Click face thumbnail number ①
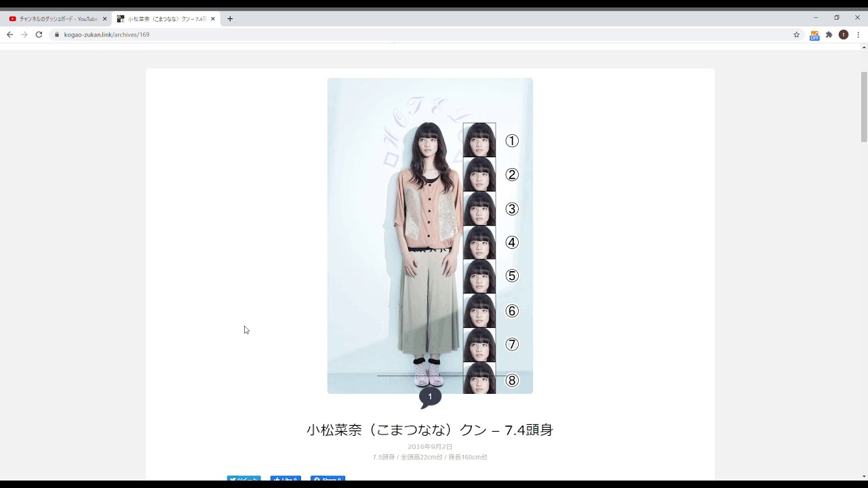 (479, 140)
